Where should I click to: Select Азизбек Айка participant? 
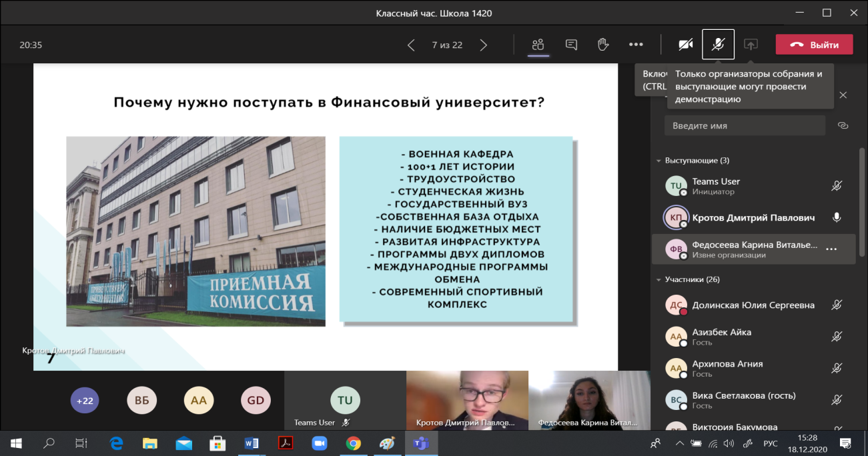pos(753,337)
